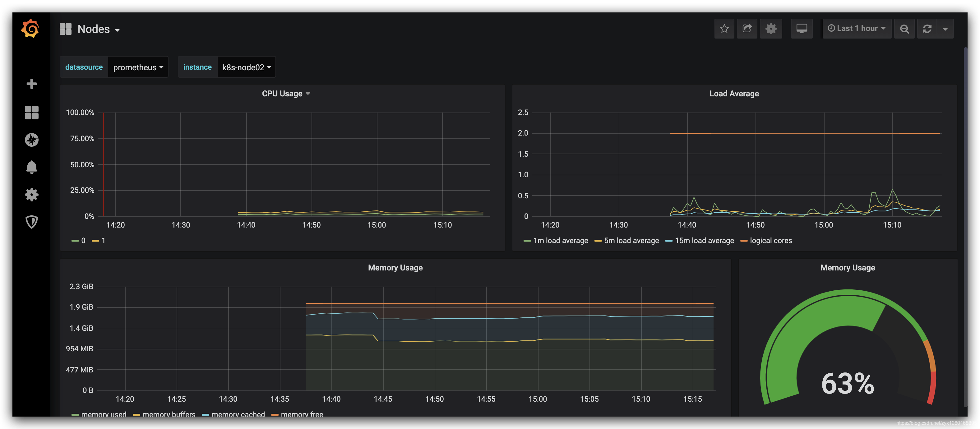Image resolution: width=980 pixels, height=429 pixels.
Task: Toggle 15m load average series
Action: point(699,241)
